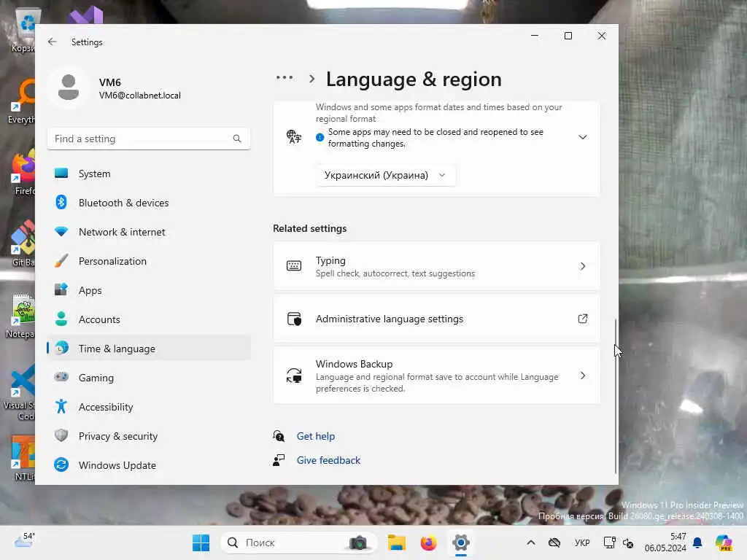Click the Visual Studio Code desktop shortcut

pyautogui.click(x=20, y=392)
